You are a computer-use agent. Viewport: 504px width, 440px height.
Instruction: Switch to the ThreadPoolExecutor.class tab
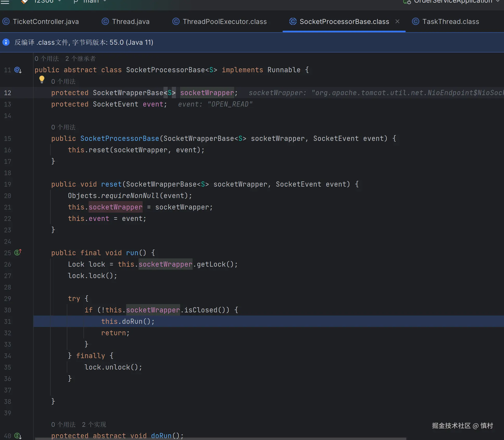coord(225,22)
